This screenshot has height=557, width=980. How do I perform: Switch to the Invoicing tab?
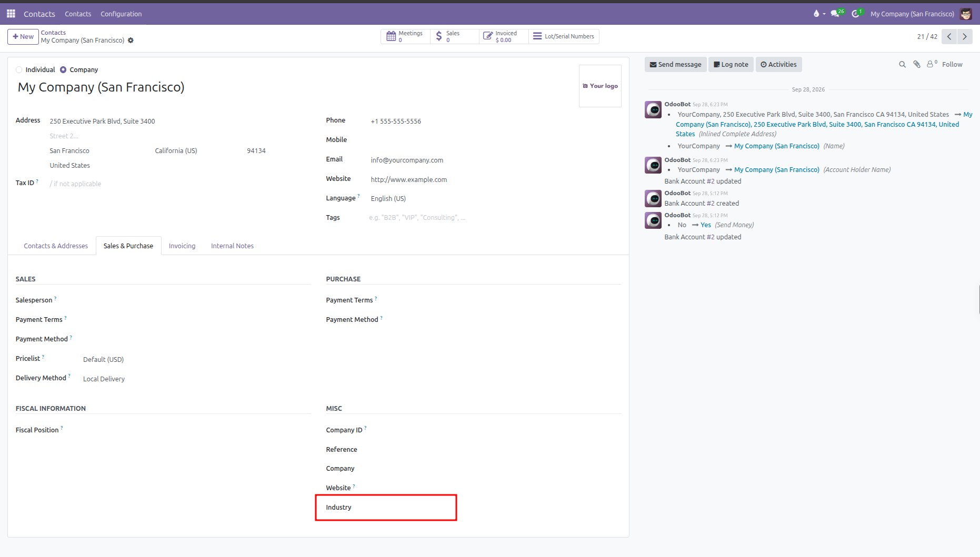tap(182, 246)
